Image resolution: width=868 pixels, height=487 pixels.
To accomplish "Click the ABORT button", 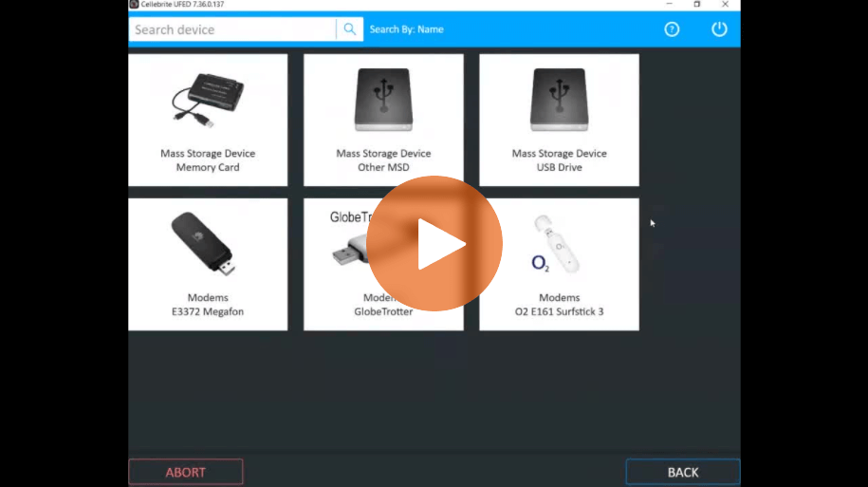I will tap(185, 472).
